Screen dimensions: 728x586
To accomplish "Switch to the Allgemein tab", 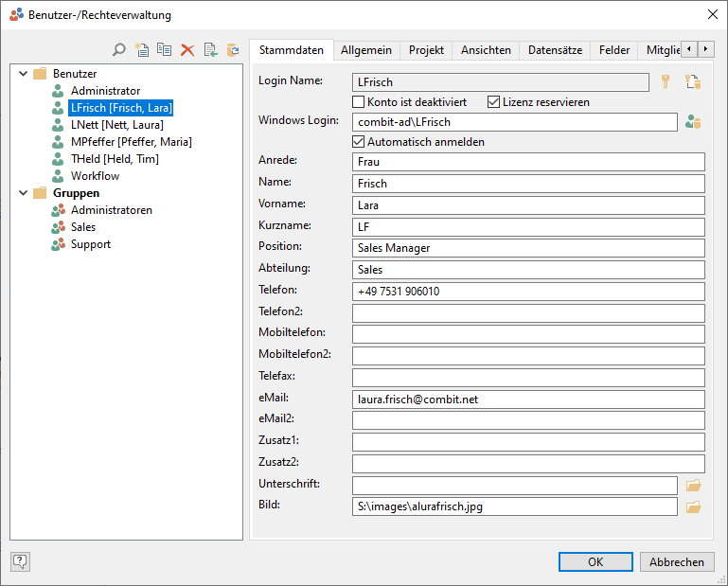I will tap(365, 50).
